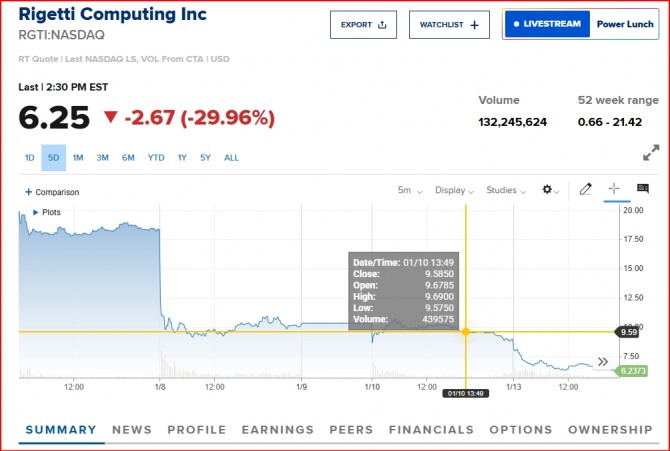Open the Studies dropdown
The width and height of the screenshot is (670, 451).
tap(507, 190)
